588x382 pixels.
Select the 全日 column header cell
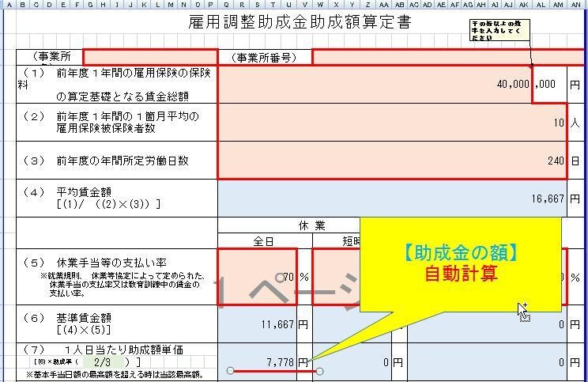[x=263, y=241]
